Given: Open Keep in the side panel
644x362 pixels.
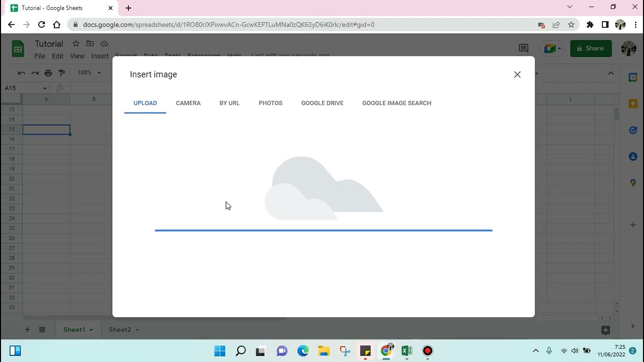Looking at the screenshot, I should tap(633, 104).
